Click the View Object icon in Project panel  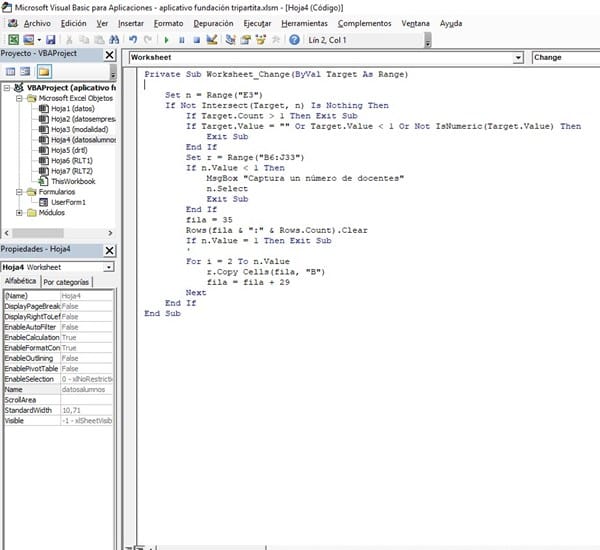(x=26, y=72)
